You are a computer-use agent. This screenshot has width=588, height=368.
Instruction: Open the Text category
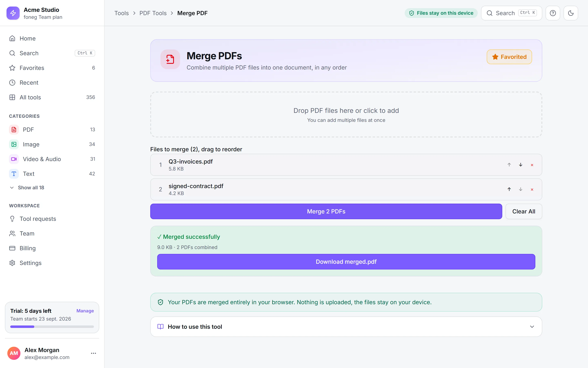52,174
